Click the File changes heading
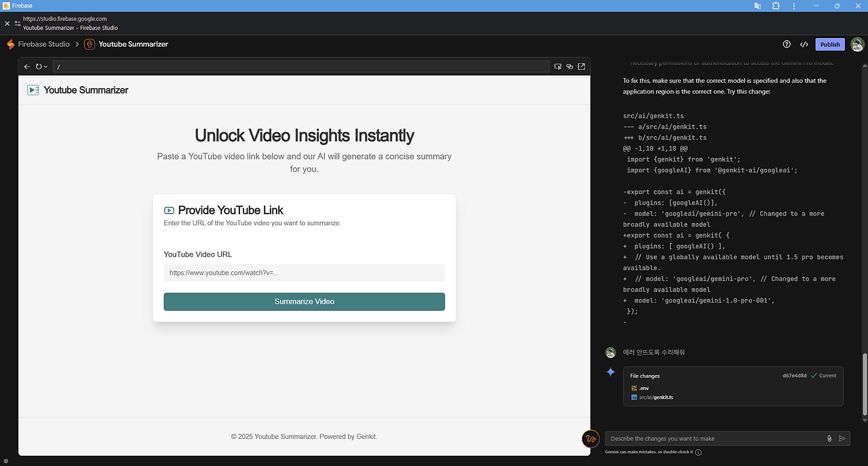Screen dimensions: 868x466 tap(645, 376)
